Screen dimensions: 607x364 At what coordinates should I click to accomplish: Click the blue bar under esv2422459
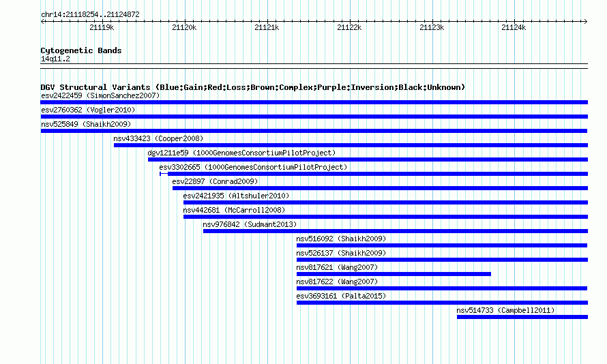pos(314,102)
